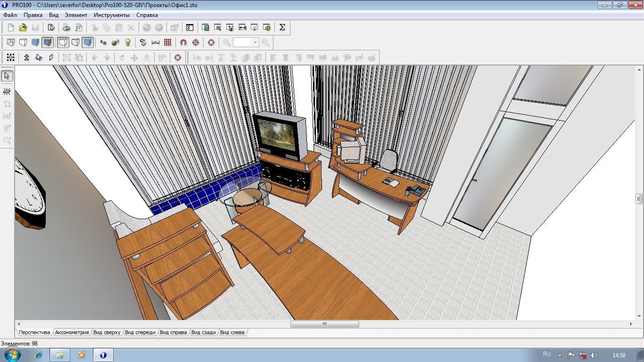Switch to the Вид сверху tab

coord(107,332)
